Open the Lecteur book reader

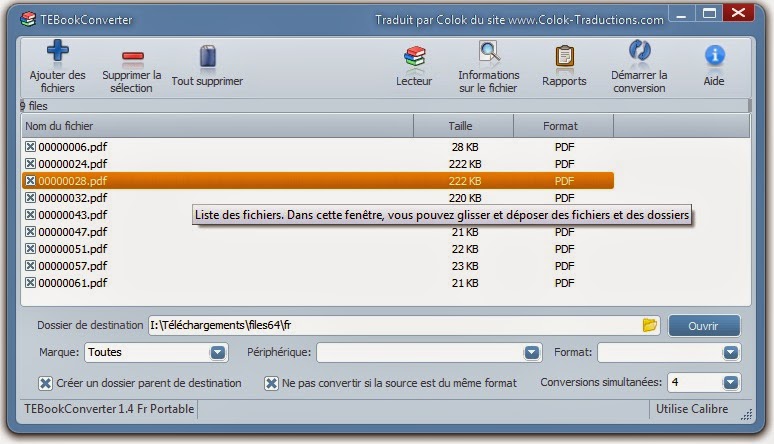point(414,56)
